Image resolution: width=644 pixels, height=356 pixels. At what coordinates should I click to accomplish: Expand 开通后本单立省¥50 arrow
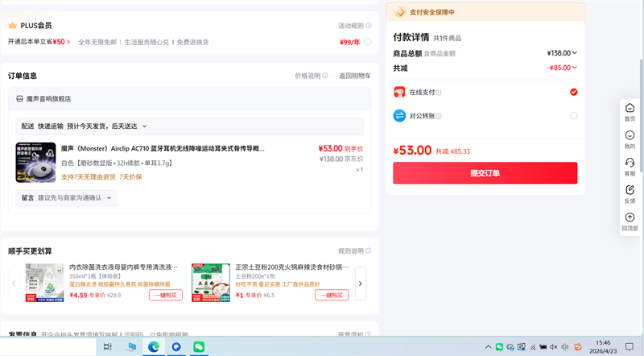68,42
